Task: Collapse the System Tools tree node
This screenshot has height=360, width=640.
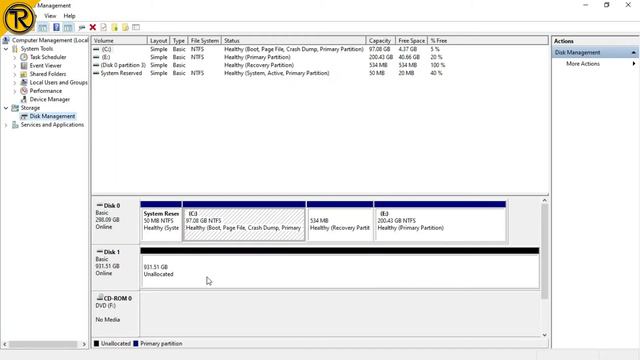Action: 6,49
